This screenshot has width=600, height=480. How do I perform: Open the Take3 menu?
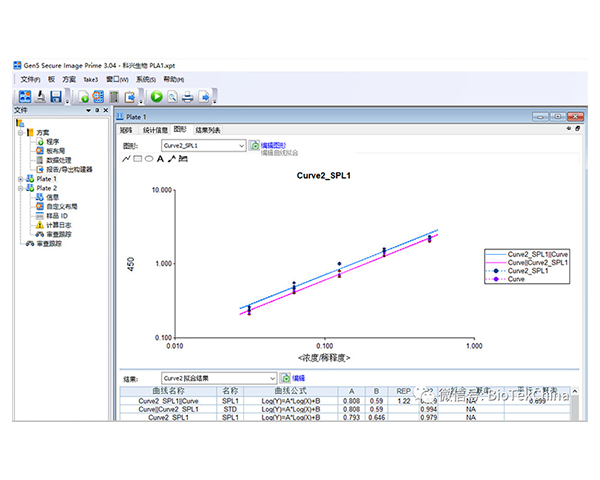91,80
